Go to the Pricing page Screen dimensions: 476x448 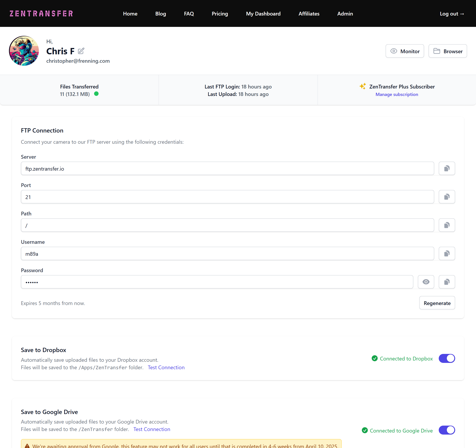tap(220, 14)
